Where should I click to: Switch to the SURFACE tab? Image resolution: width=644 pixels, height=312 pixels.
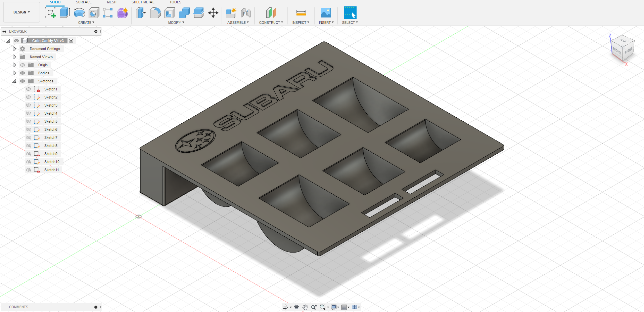click(x=84, y=2)
